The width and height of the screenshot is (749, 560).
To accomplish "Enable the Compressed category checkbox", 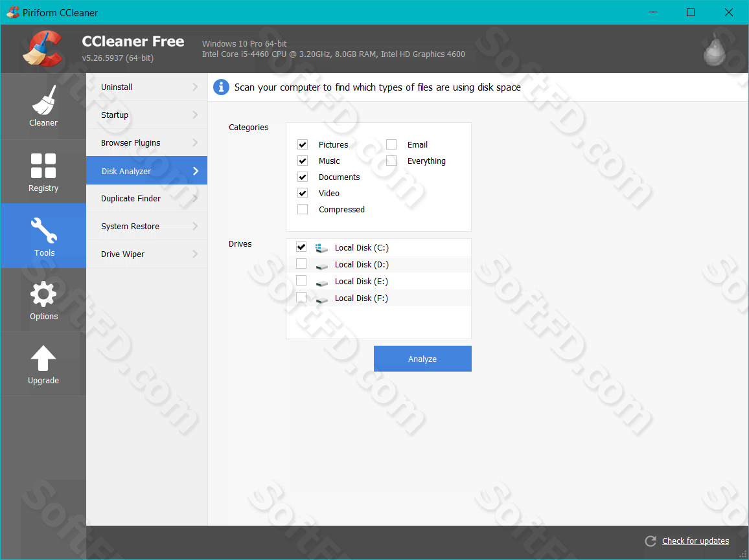I will coord(303,209).
